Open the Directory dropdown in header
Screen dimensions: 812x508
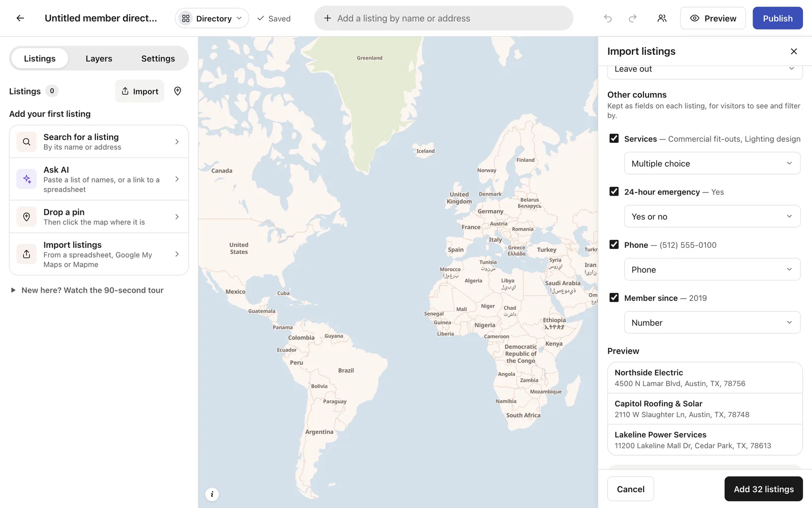[212, 18]
